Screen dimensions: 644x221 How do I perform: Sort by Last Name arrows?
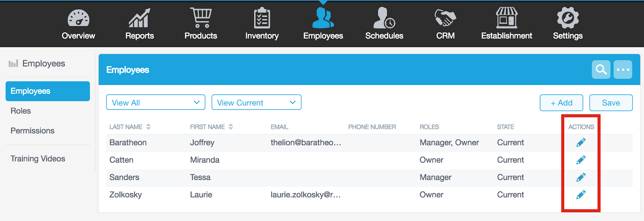point(149,127)
